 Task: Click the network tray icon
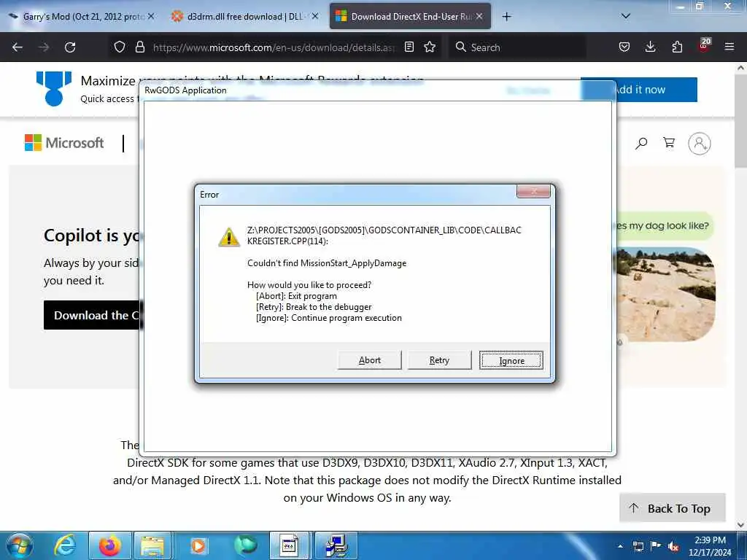click(638, 546)
